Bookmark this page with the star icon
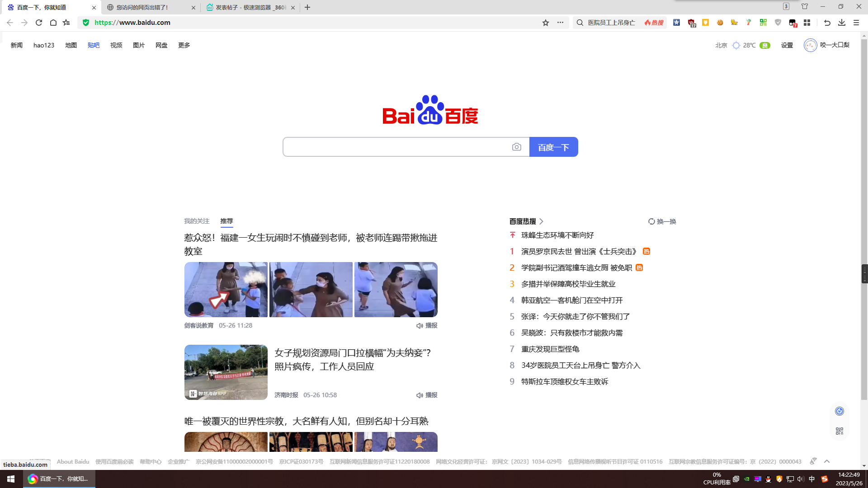868x488 pixels. [546, 23]
